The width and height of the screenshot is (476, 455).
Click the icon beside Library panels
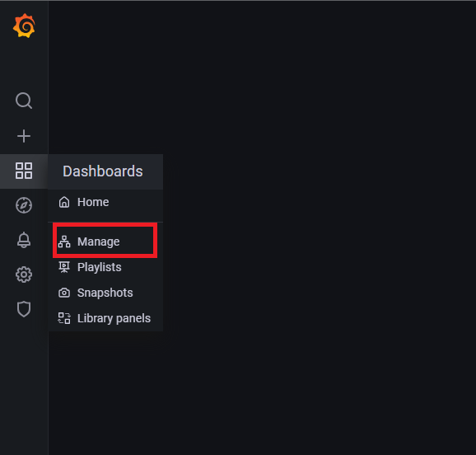(x=64, y=318)
